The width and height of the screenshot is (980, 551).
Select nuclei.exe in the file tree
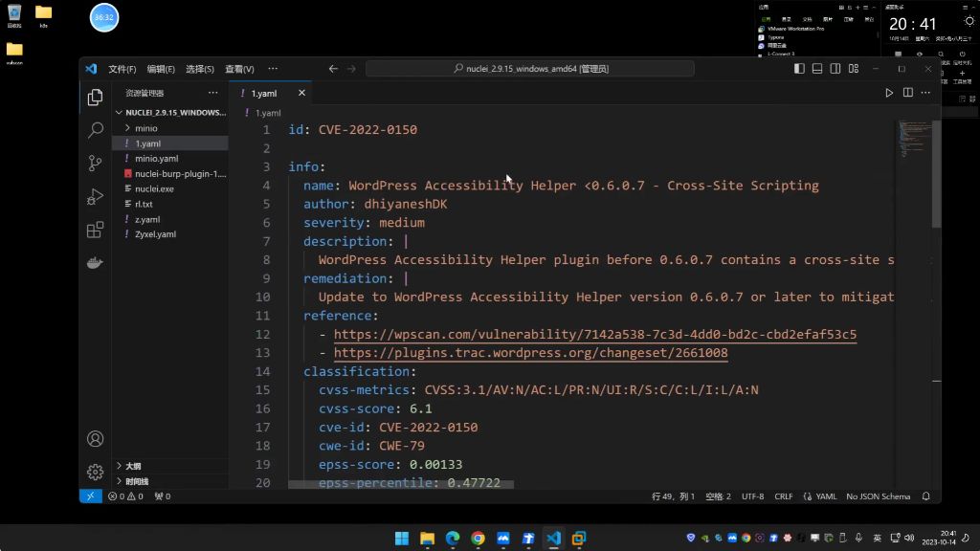click(x=170, y=188)
